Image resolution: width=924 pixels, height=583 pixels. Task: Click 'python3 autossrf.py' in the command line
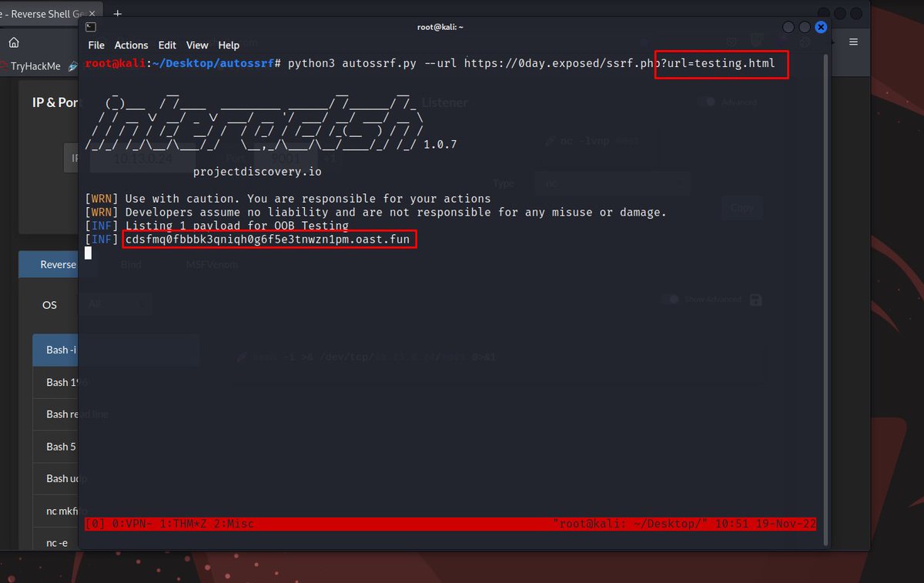(352, 63)
